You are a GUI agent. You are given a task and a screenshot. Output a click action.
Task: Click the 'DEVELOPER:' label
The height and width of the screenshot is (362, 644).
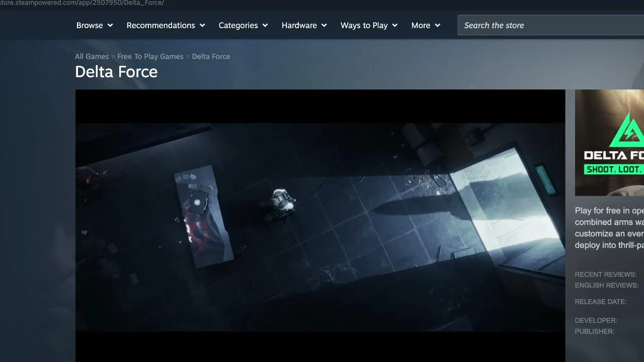[x=596, y=320]
